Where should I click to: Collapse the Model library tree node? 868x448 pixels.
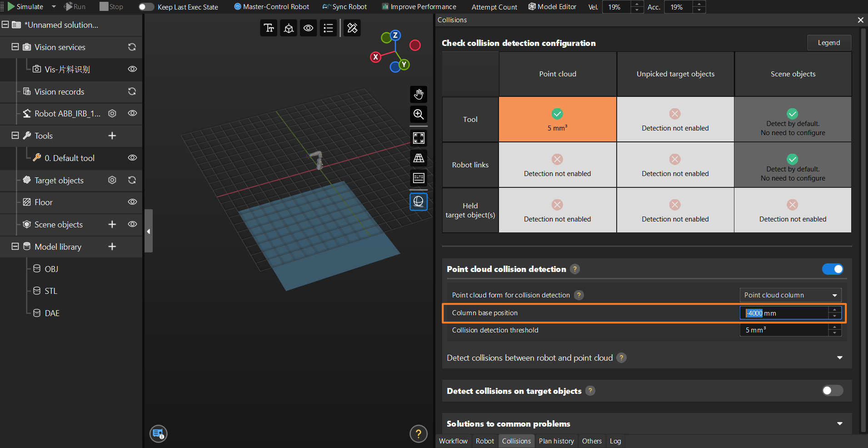(15, 247)
